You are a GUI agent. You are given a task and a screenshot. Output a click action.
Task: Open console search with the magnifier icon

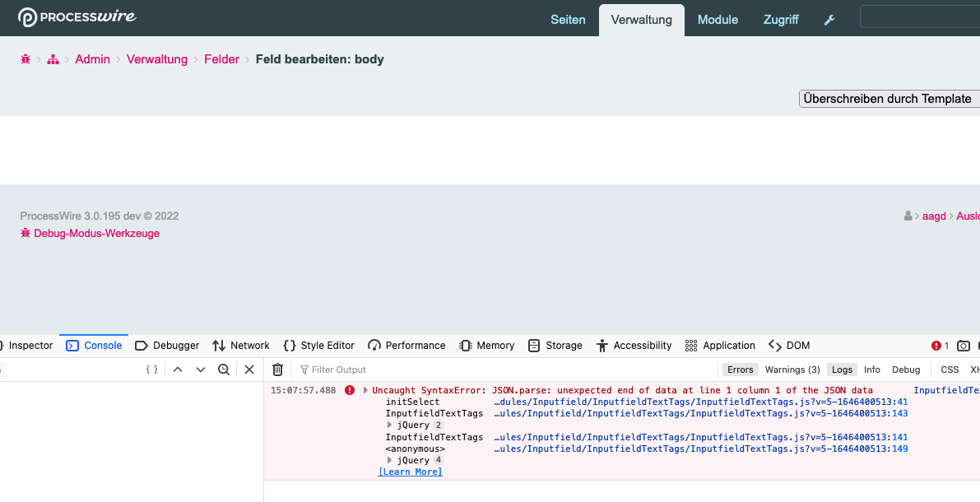[x=224, y=370]
